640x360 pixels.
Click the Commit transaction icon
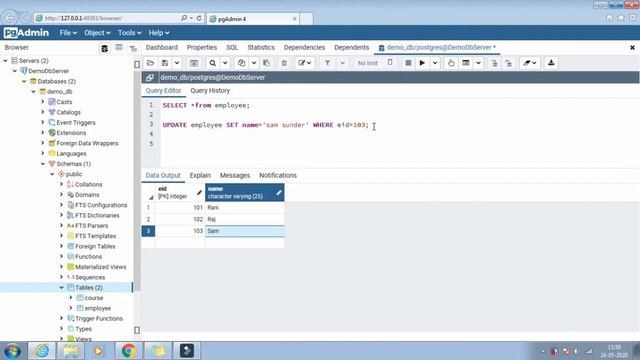tap(494, 63)
